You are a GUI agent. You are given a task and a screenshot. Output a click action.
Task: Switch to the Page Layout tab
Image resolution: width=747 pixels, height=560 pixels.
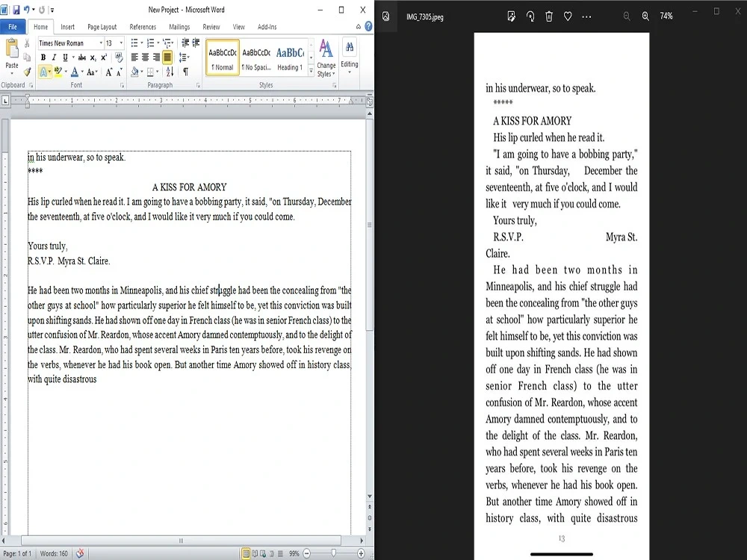click(x=102, y=27)
